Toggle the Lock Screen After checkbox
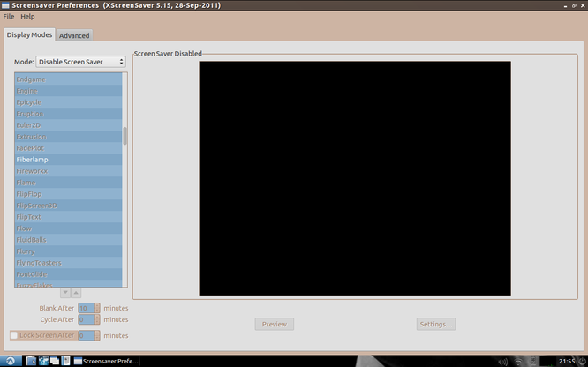 14,335
